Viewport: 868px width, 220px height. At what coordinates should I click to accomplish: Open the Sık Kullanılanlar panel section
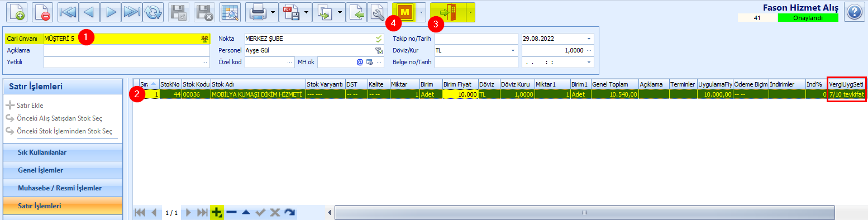(x=63, y=152)
